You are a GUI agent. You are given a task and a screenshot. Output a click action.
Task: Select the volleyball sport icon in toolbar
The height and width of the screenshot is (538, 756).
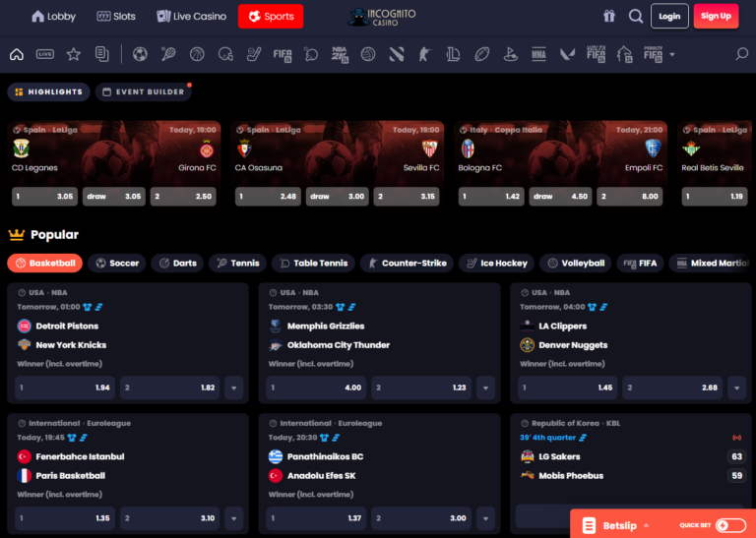click(x=368, y=54)
